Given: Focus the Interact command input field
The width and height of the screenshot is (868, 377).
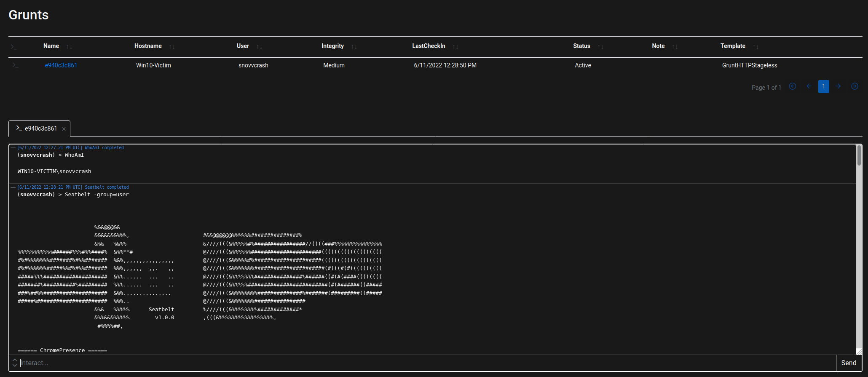Looking at the screenshot, I should (426, 363).
